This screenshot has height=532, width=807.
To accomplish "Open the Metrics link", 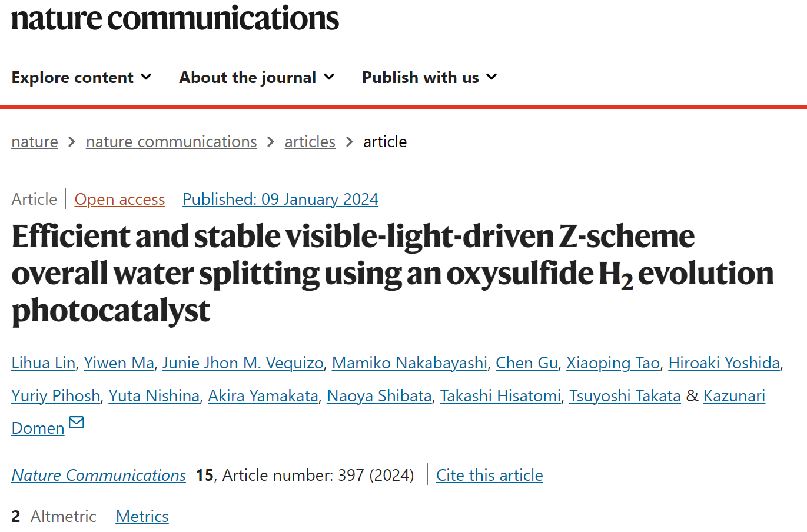I will click(x=142, y=517).
